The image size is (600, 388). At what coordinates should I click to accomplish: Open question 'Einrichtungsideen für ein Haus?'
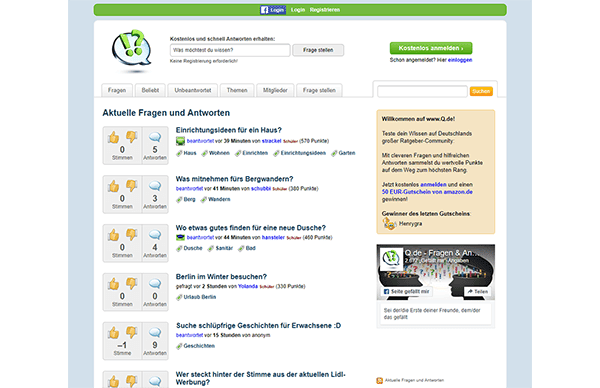(x=228, y=130)
